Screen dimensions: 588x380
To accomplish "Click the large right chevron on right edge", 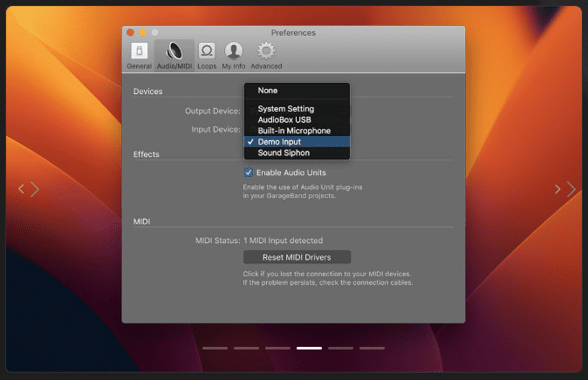I will [571, 189].
